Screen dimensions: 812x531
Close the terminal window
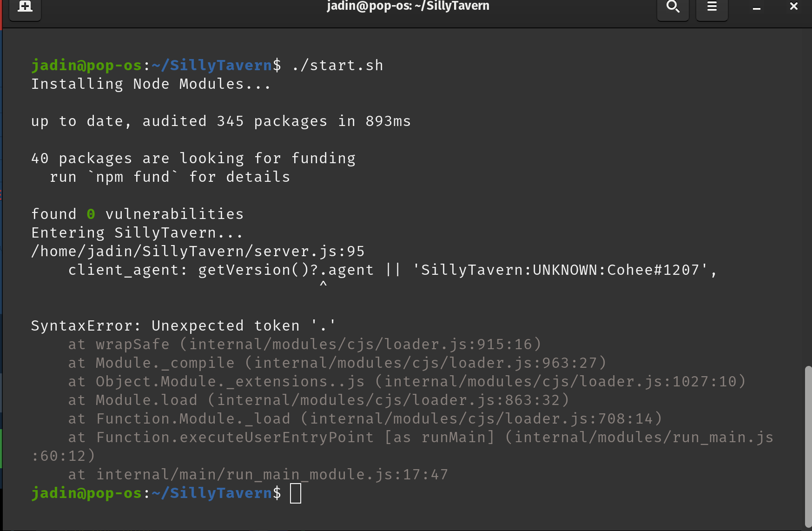(x=793, y=7)
